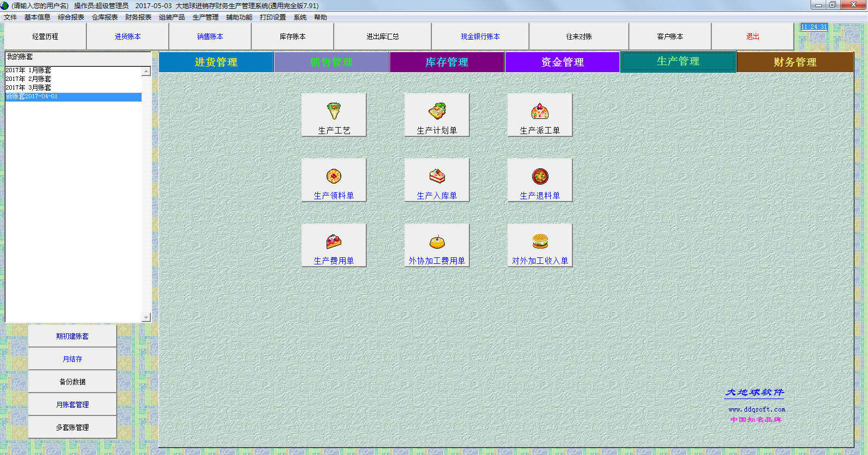Open the 生产费用单 icon
Viewport: 868px width, 455px height.
pos(334,245)
